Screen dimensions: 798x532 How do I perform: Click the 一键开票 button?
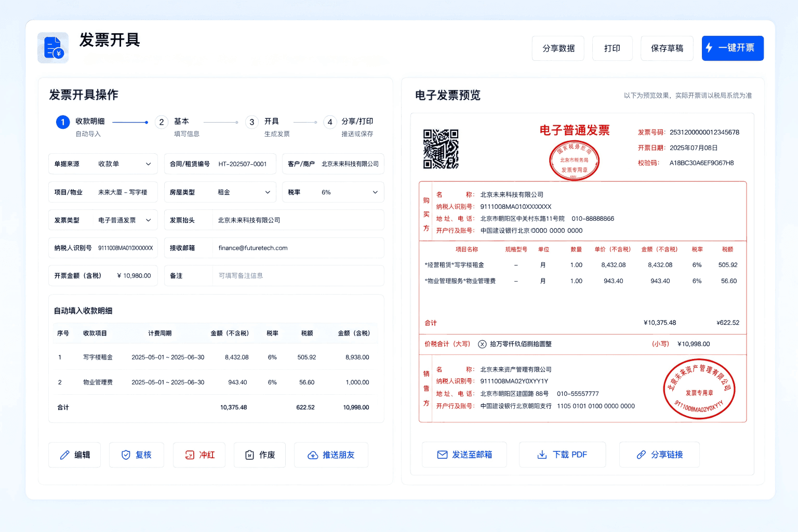point(733,48)
